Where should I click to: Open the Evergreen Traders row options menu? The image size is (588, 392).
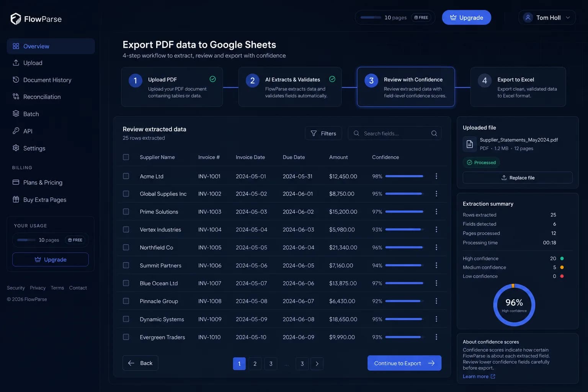tap(436, 337)
